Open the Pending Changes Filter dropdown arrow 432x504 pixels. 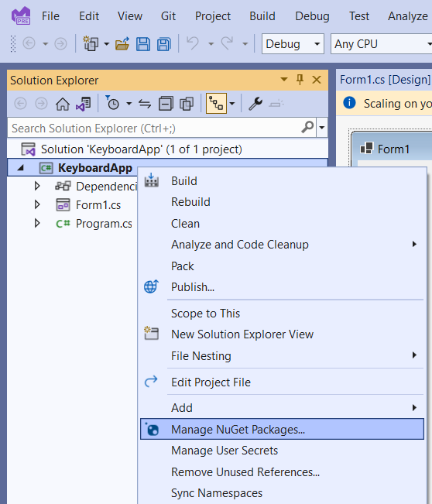click(129, 104)
